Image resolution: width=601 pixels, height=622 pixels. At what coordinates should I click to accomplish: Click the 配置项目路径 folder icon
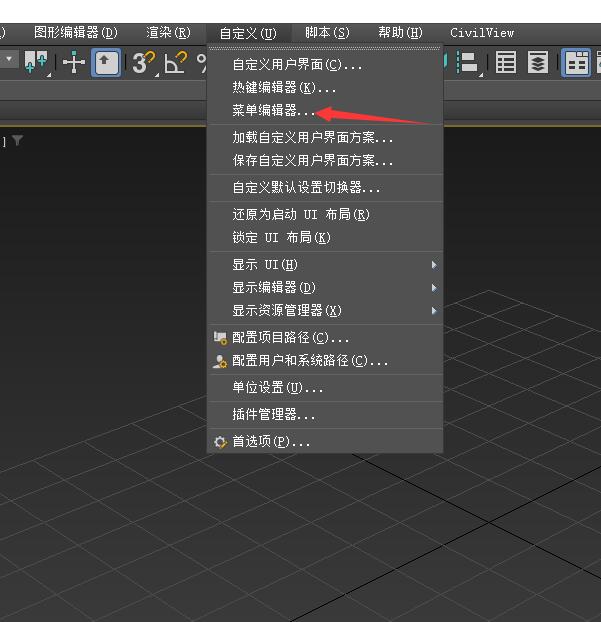tap(220, 338)
